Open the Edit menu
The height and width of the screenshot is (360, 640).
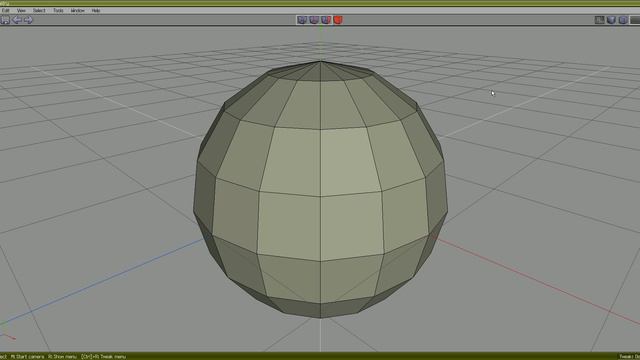tap(6, 11)
